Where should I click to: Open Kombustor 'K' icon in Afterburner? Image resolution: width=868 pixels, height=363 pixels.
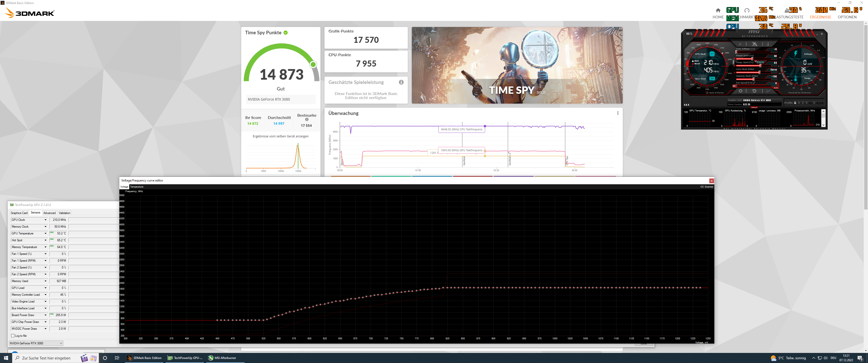[x=740, y=44]
